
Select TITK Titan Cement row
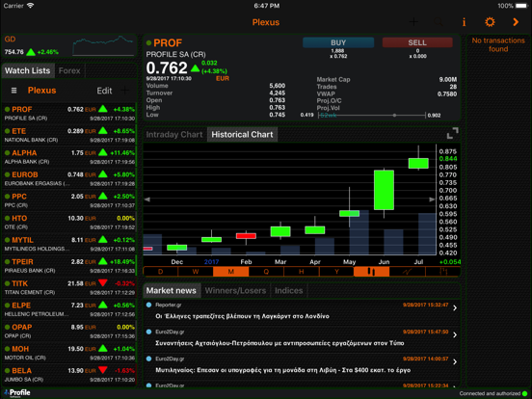69,287
